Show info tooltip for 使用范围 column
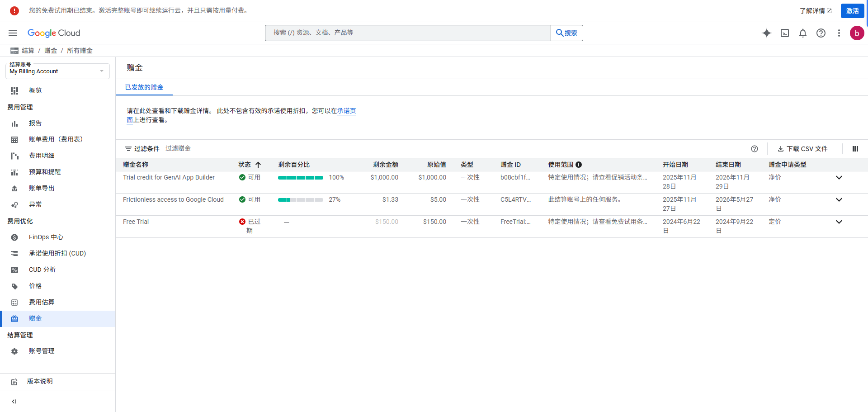 (579, 165)
